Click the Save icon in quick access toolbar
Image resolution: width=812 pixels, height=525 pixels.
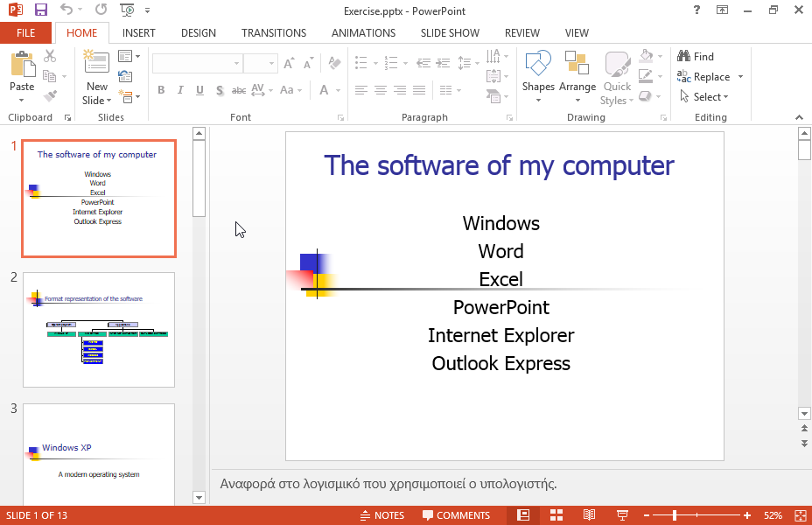(40, 10)
